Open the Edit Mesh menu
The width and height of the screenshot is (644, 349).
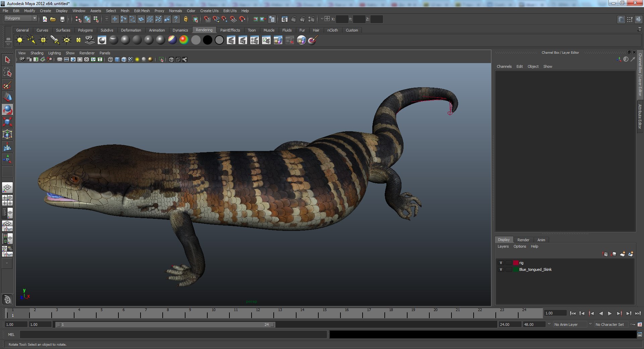click(142, 11)
